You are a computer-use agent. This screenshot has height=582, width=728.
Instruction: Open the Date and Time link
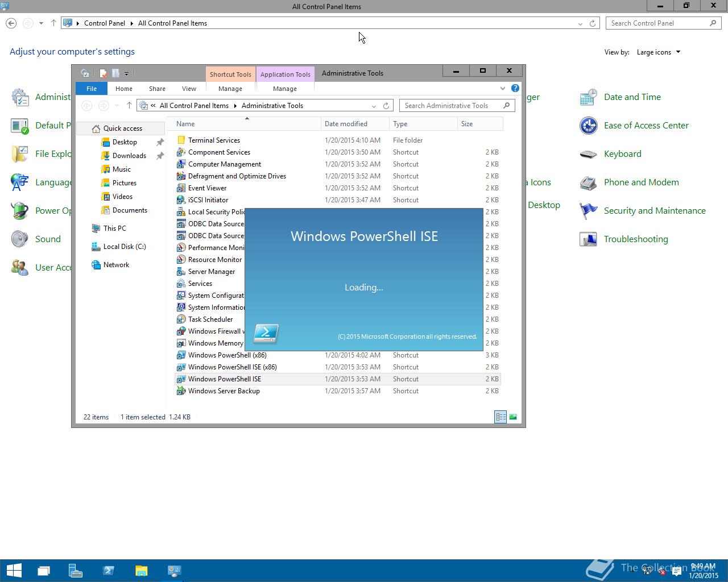coord(632,97)
